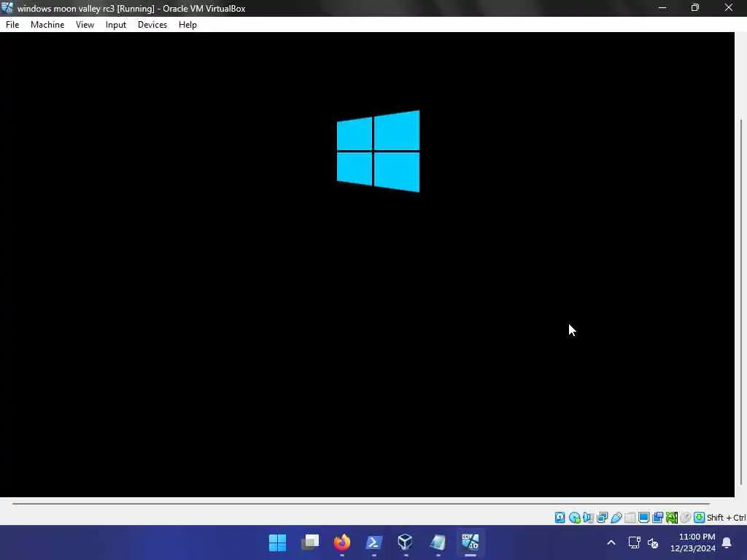Restore down the VirtualBox VM window
Screen dimensions: 747x560
(x=695, y=8)
